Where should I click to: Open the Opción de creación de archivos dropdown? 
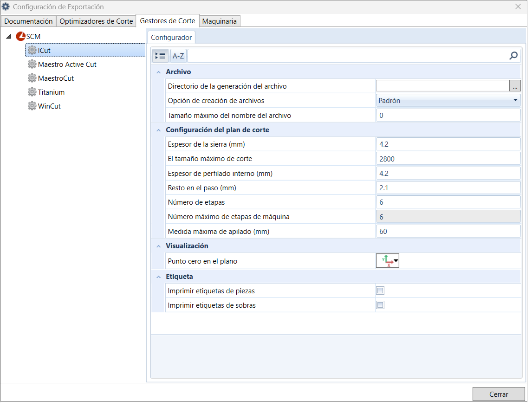pyautogui.click(x=448, y=100)
